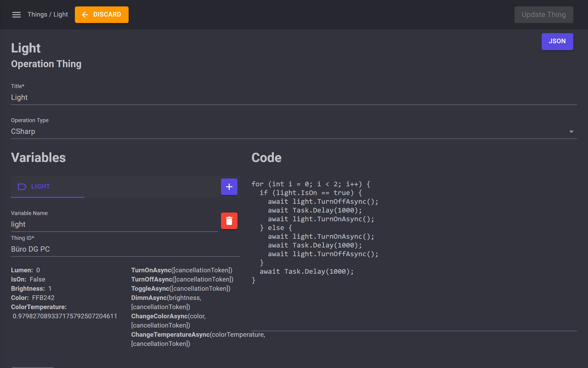Viewport: 588px width, 368px height.
Task: Click the Variables section heading
Action: [38, 158]
